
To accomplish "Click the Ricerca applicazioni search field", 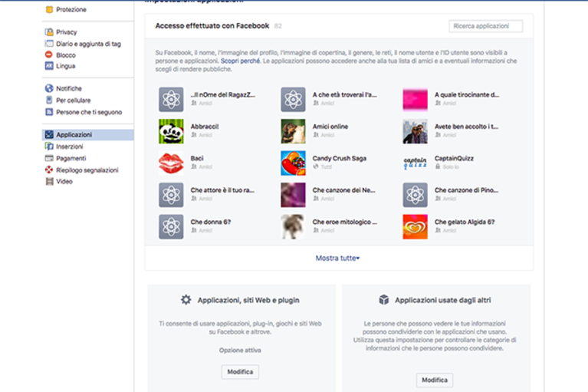I will pos(485,26).
